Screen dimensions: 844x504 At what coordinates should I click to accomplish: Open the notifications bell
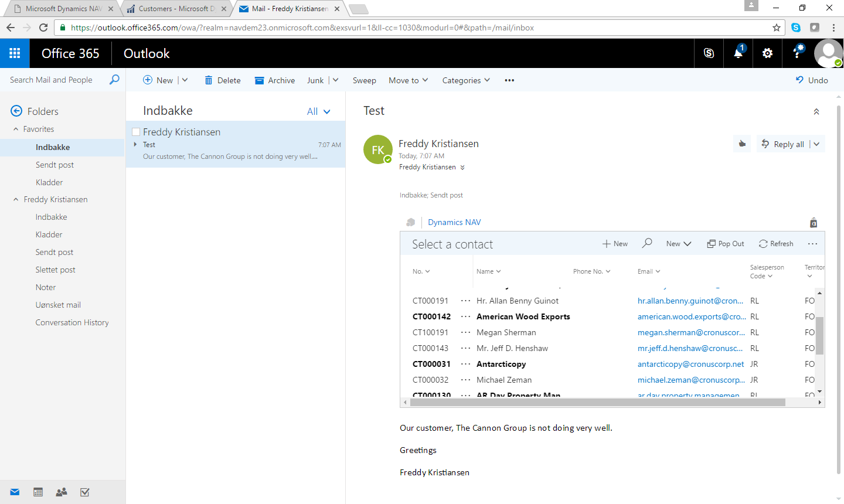click(738, 53)
